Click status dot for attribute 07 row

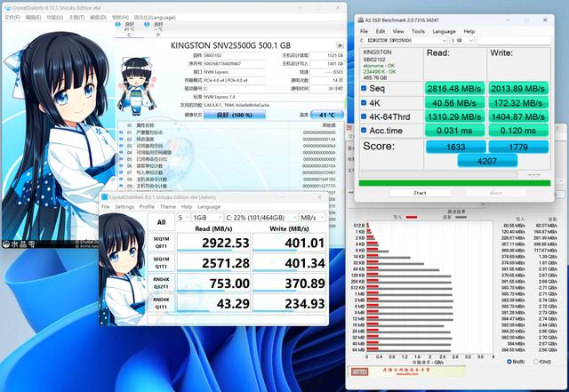click(x=121, y=172)
